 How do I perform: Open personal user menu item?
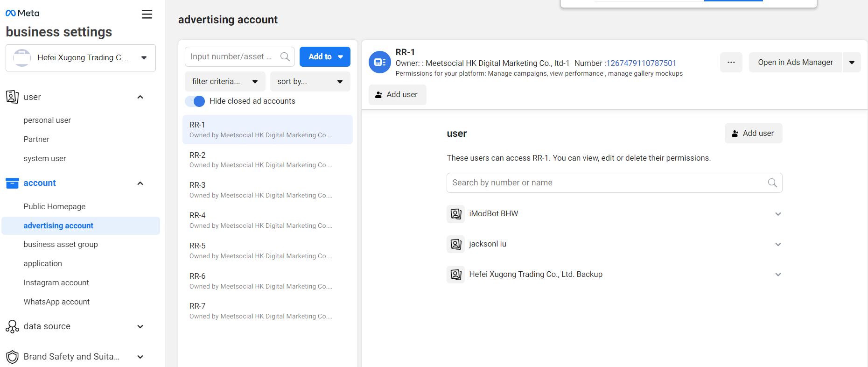point(47,120)
